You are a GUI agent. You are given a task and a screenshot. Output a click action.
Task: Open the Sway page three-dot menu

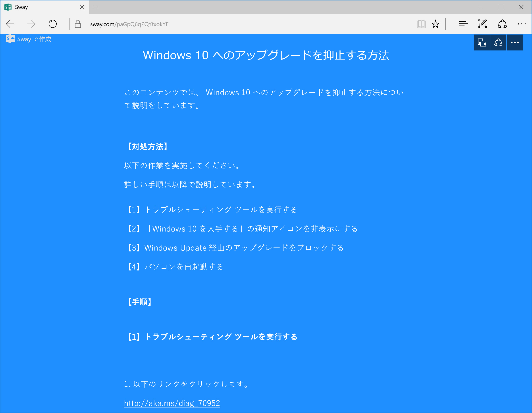coord(515,42)
